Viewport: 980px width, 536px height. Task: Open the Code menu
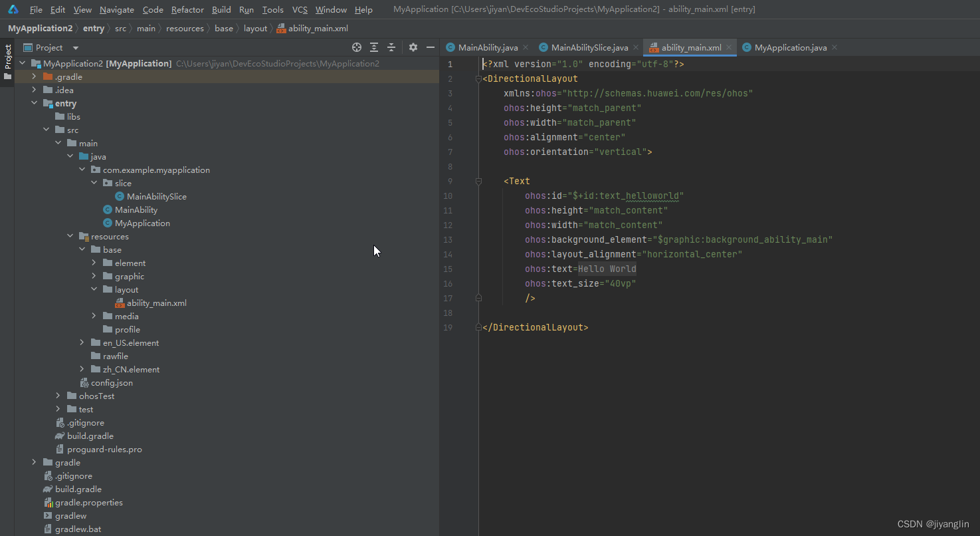pos(153,9)
